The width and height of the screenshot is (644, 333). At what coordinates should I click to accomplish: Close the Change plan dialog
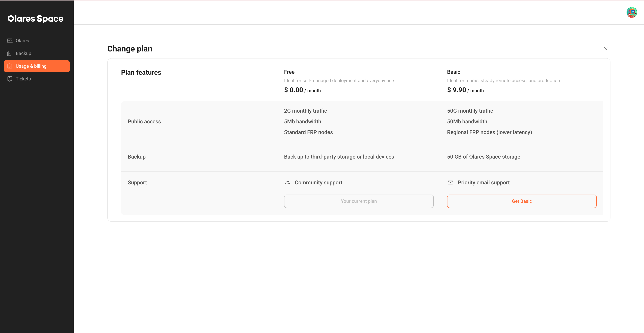click(x=605, y=49)
